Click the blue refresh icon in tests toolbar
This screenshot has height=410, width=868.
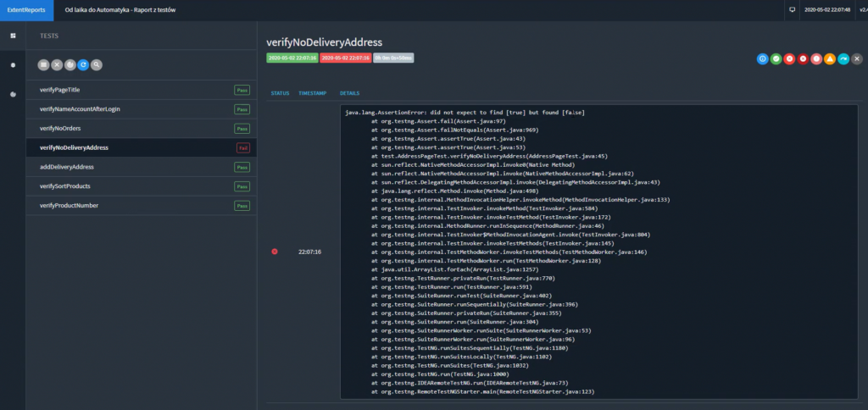coord(83,64)
